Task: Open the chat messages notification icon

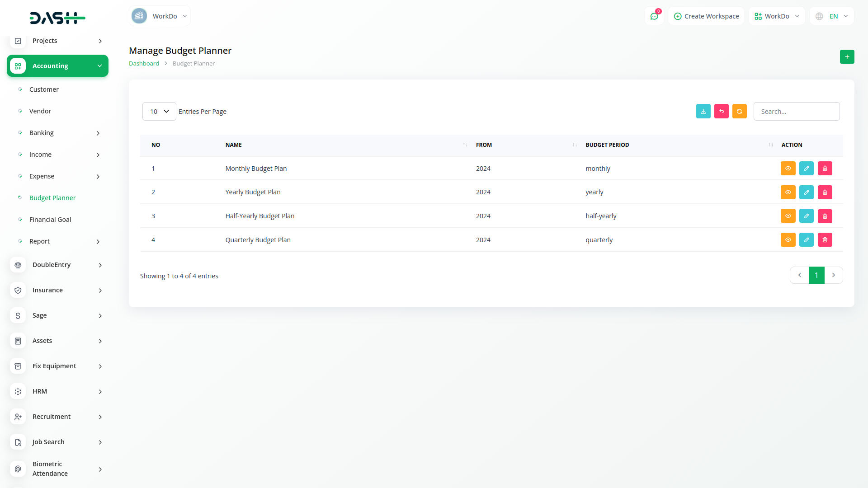Action: pos(654,16)
